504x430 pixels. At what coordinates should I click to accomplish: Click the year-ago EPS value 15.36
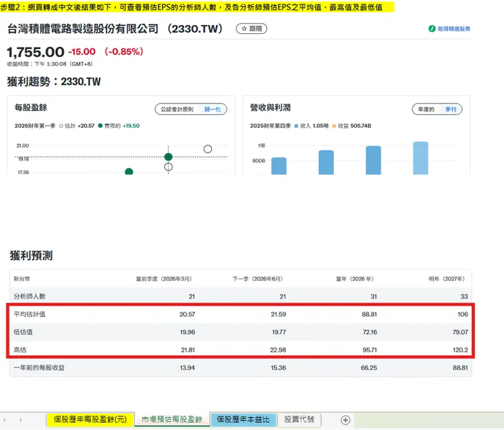click(x=278, y=367)
